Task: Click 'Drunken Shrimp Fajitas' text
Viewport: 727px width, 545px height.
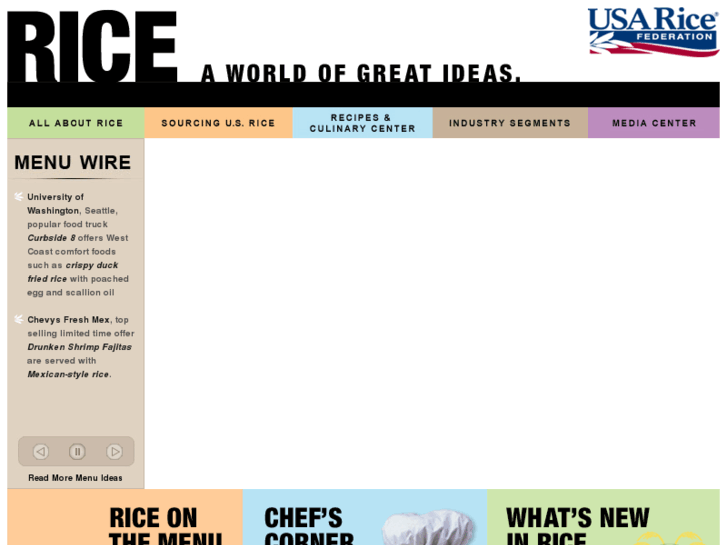Action: click(x=79, y=347)
